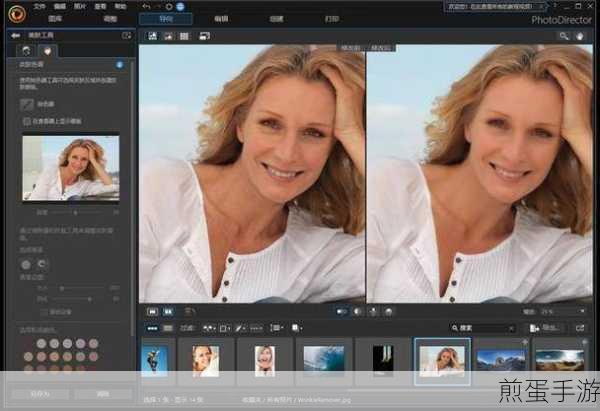Select the ocean wave thumbnail in filmstrip
This screenshot has height=411, width=600.
[324, 360]
